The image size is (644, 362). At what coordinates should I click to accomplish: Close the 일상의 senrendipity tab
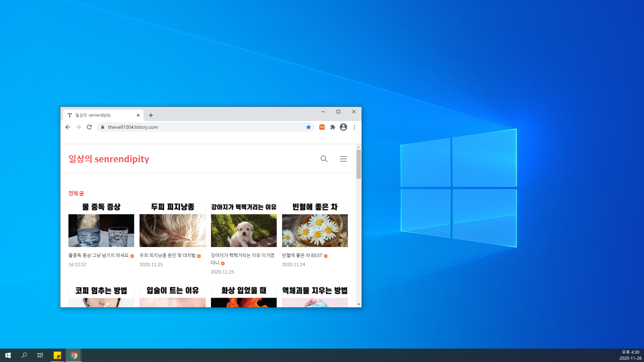click(x=138, y=115)
